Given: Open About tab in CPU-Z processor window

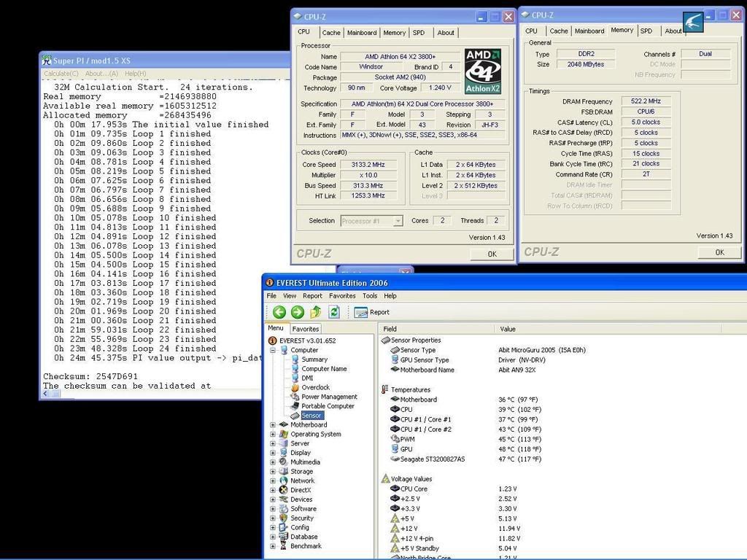Looking at the screenshot, I should point(446,32).
